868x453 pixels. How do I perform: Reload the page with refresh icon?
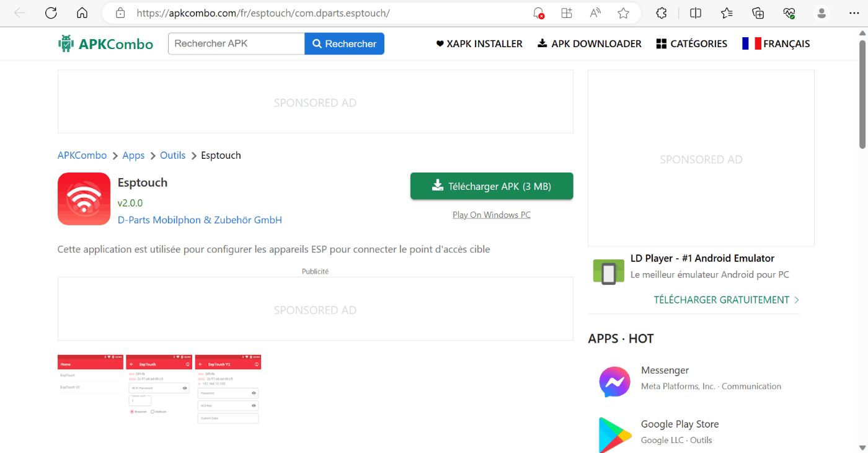(x=51, y=13)
